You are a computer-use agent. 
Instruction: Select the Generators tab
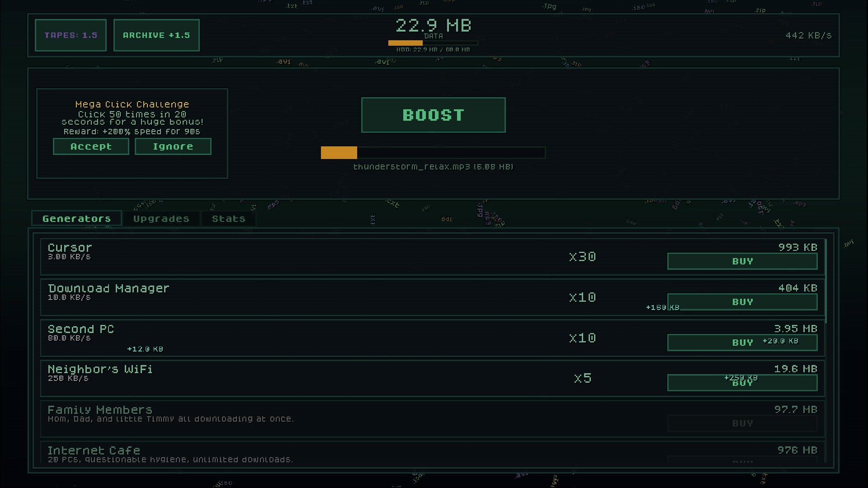pos(76,218)
